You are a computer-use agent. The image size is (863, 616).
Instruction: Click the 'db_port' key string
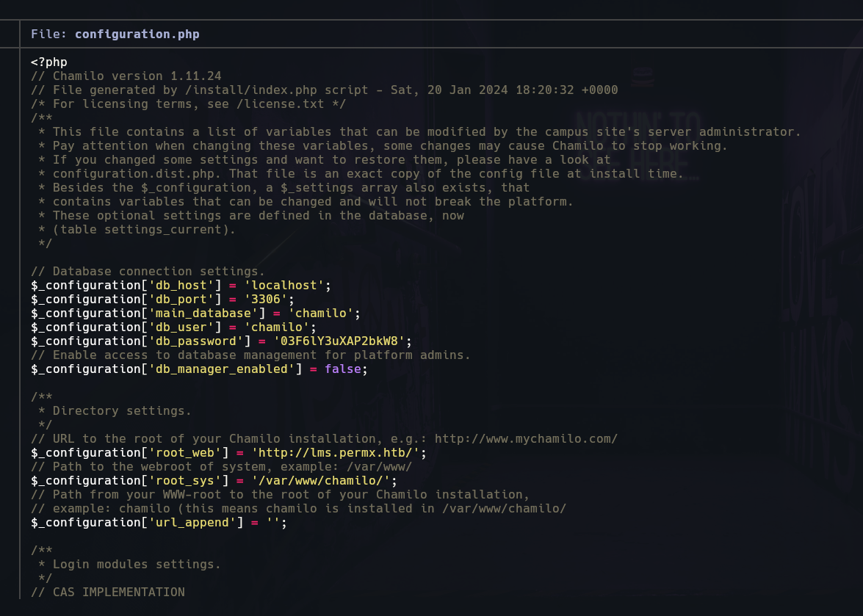181,300
